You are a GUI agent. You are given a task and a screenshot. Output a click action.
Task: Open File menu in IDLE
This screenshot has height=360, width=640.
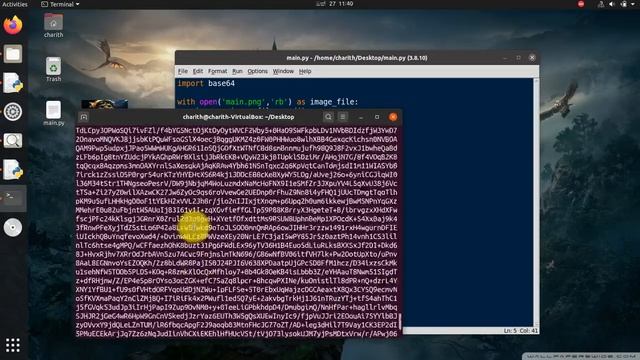[183, 71]
